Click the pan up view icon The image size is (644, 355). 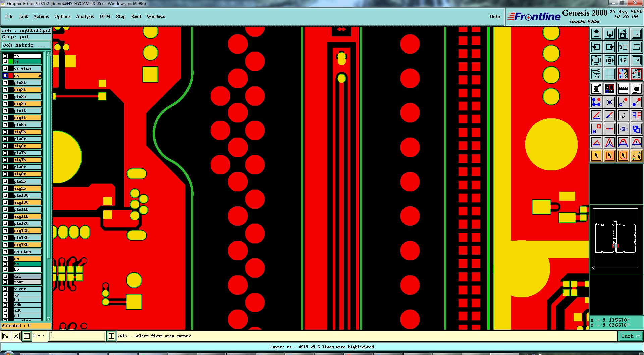point(596,34)
